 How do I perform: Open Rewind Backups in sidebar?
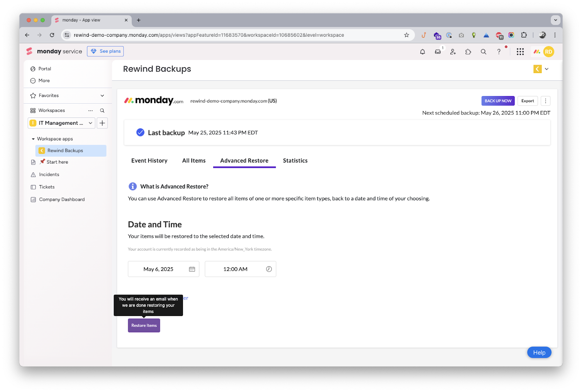[x=71, y=151]
